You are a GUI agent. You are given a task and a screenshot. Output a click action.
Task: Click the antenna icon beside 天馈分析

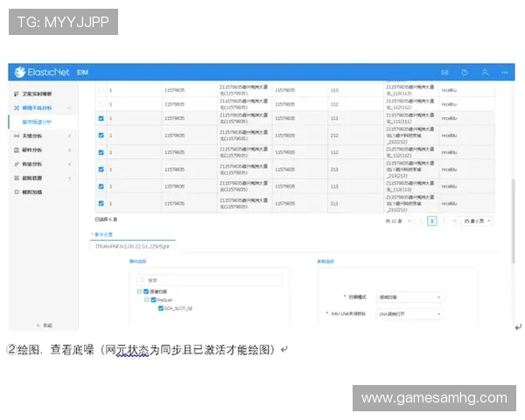pos(17,136)
